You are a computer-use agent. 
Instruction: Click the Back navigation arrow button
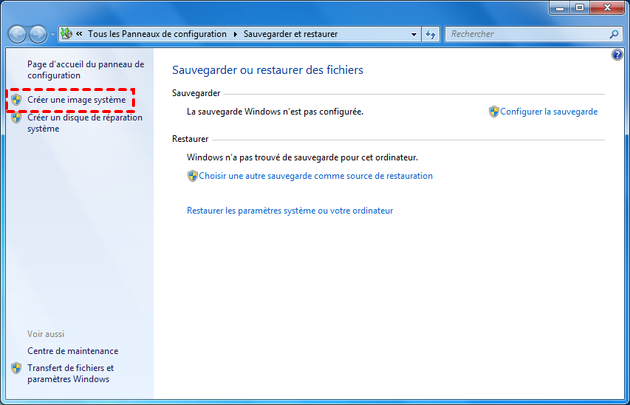[17, 35]
